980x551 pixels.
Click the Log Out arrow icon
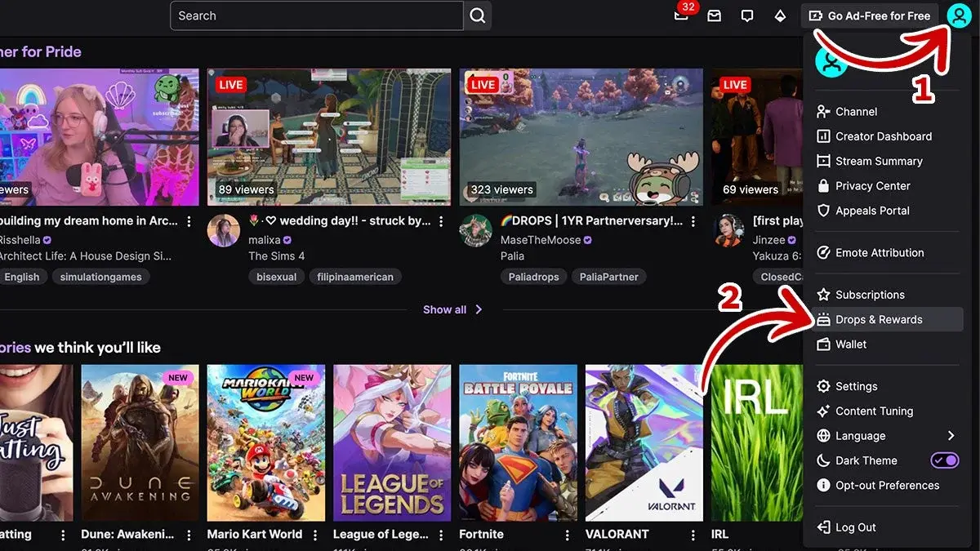(823, 527)
